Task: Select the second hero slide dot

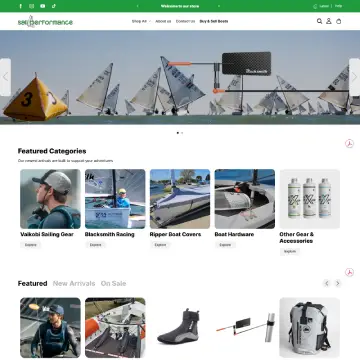Action: tap(182, 133)
